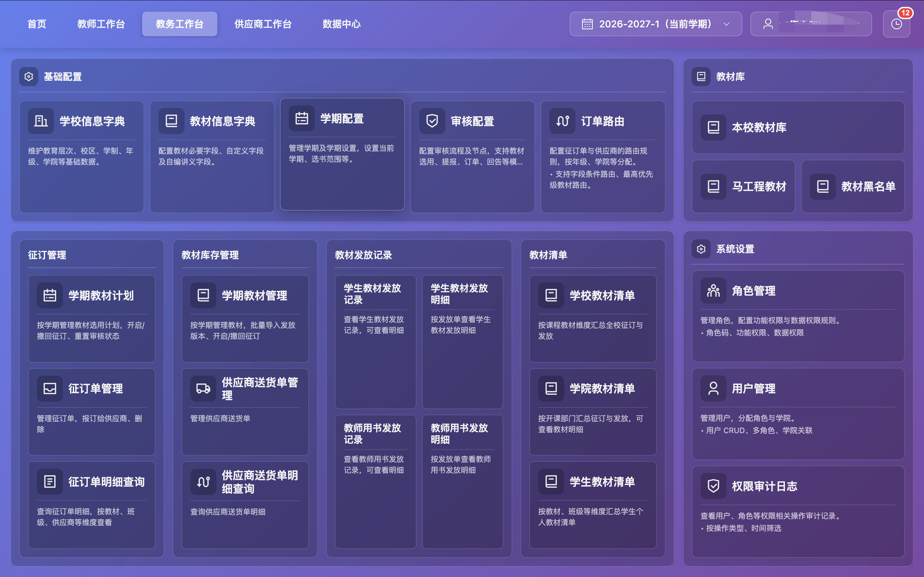This screenshot has width=924, height=577.
Task: Open the 学生教材发放明细 card
Action: (462, 342)
